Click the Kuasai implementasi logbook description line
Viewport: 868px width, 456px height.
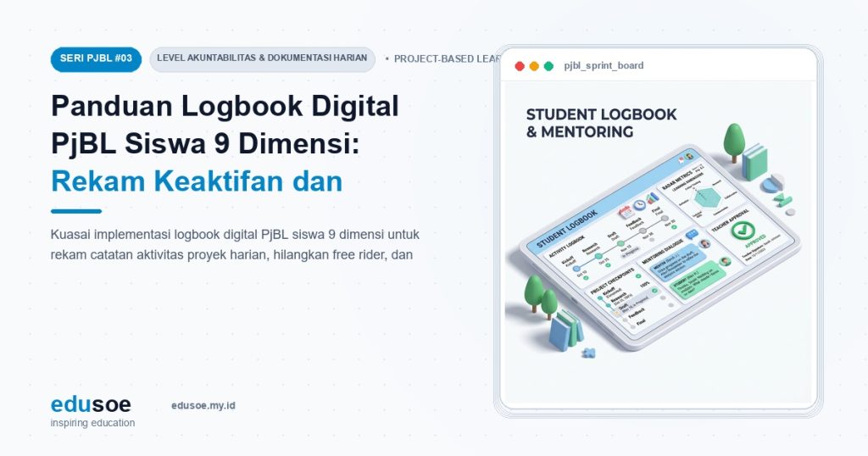pyautogui.click(x=235, y=235)
